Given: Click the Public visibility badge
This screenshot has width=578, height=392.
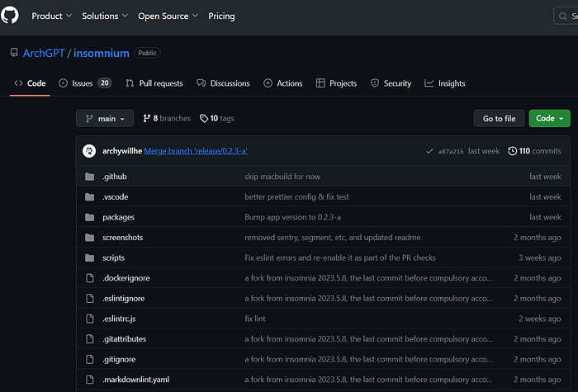Looking at the screenshot, I should pos(147,53).
